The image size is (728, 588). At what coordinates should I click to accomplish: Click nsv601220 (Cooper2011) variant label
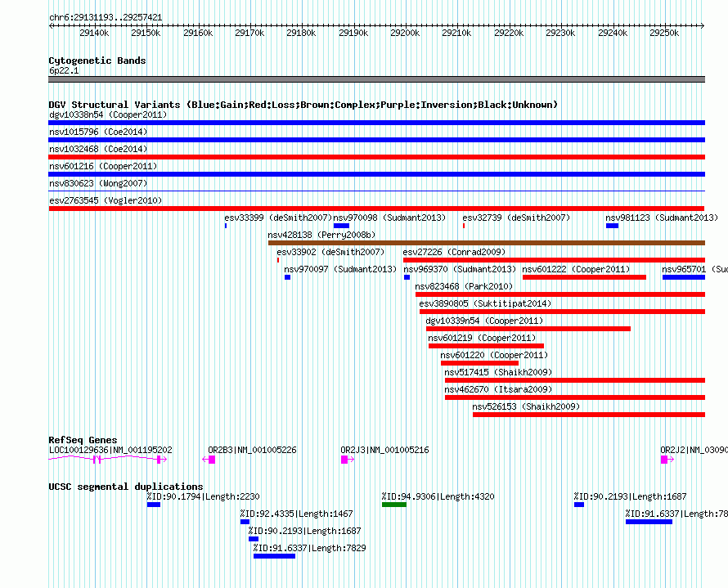coord(494,355)
